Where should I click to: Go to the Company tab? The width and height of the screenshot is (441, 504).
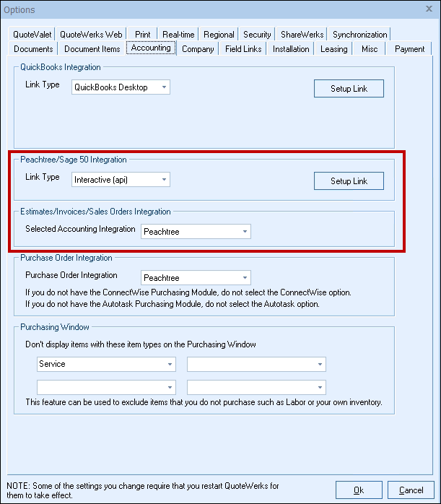coord(198,49)
